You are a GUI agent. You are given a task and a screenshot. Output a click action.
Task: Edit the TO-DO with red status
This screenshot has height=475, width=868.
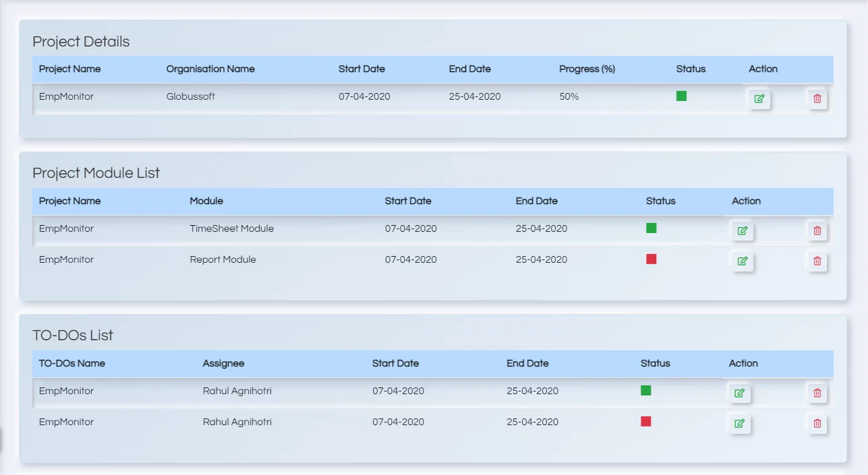(x=739, y=424)
